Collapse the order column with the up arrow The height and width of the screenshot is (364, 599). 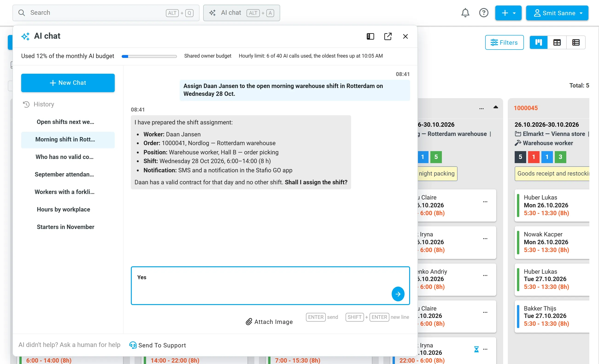coord(495,107)
